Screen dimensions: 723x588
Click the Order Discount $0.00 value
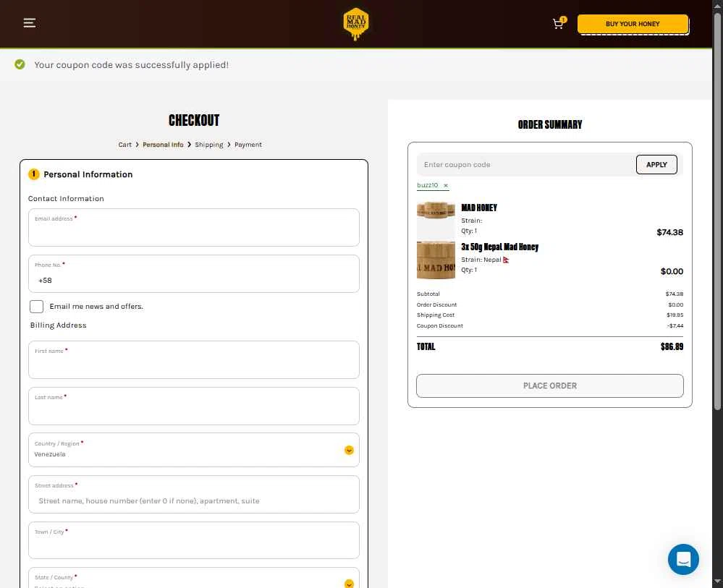coord(675,304)
